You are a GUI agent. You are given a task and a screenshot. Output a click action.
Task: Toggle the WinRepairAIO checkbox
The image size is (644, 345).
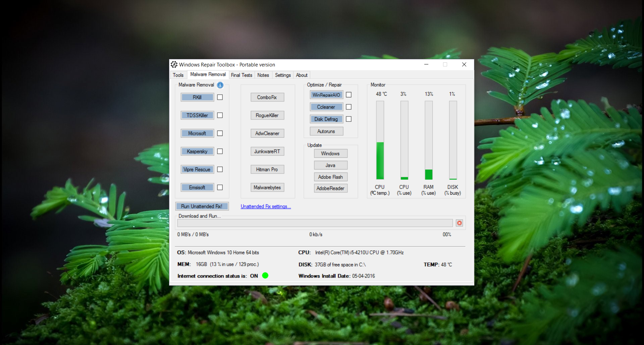348,95
